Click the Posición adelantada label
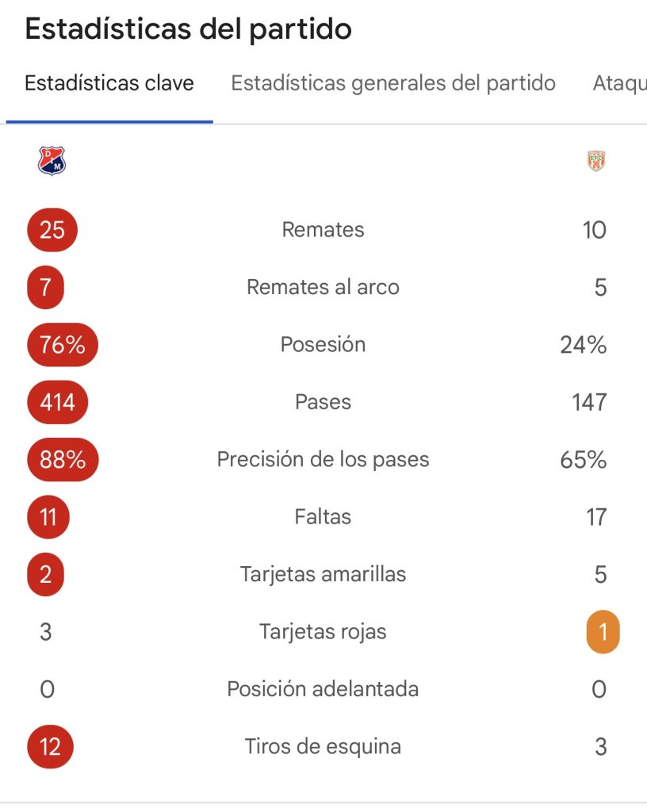Viewport: 647px width, 812px height. pos(323,689)
